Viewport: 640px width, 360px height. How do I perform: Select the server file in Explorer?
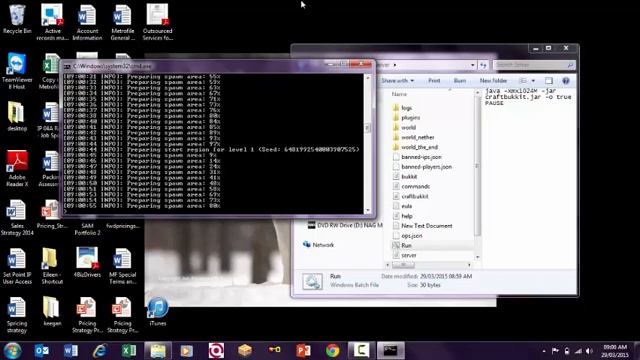coord(404,255)
